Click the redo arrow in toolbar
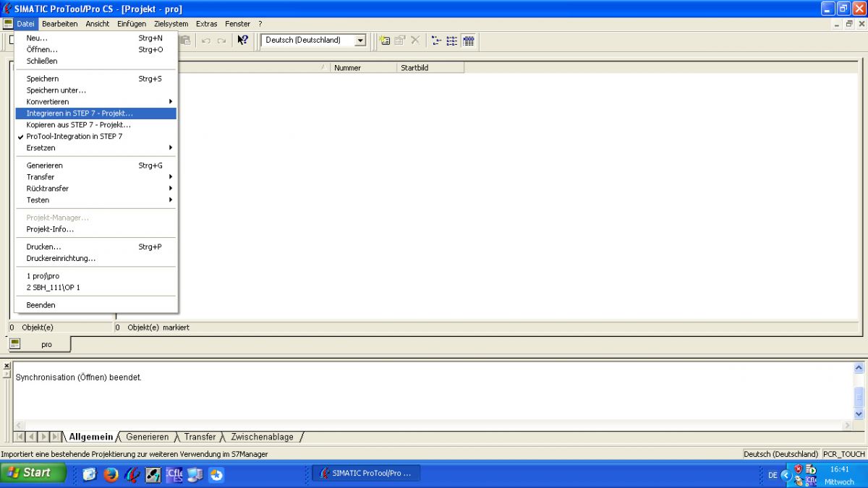 [x=221, y=40]
